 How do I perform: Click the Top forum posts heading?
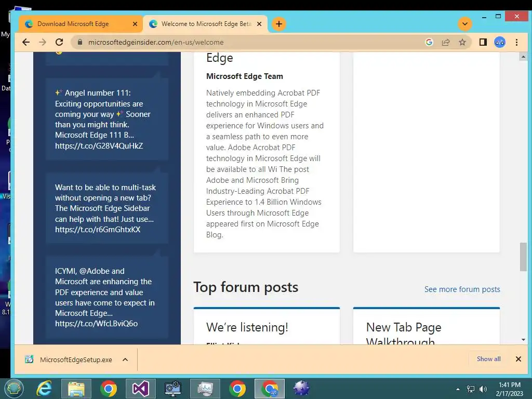(x=246, y=287)
